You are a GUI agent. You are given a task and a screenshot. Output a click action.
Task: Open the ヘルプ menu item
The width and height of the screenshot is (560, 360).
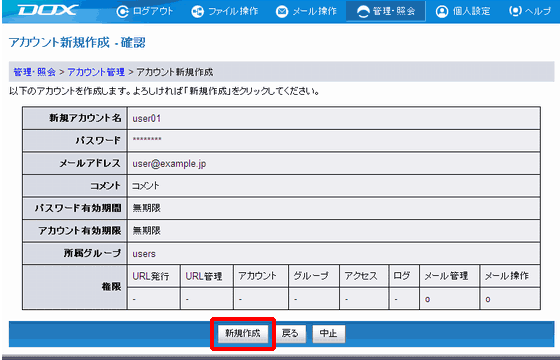(x=538, y=11)
